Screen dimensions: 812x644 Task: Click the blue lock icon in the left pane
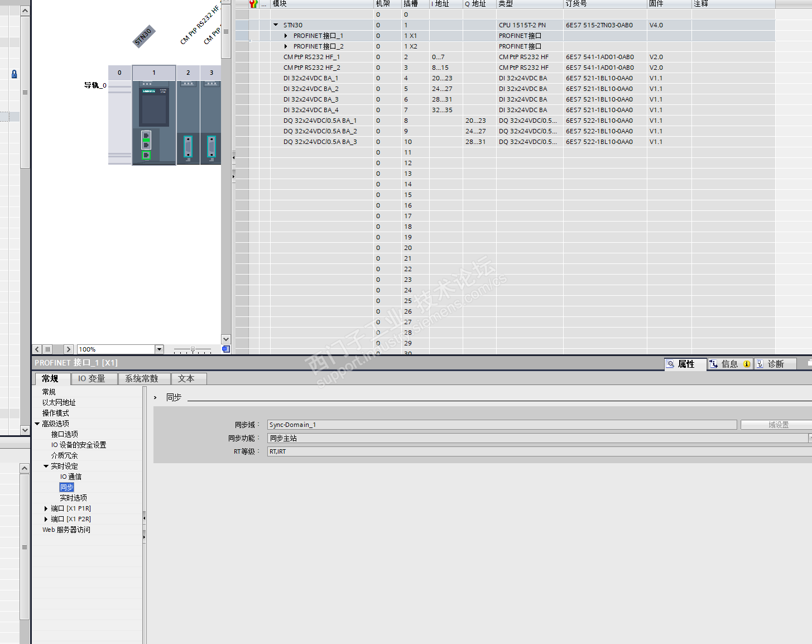[x=15, y=74]
